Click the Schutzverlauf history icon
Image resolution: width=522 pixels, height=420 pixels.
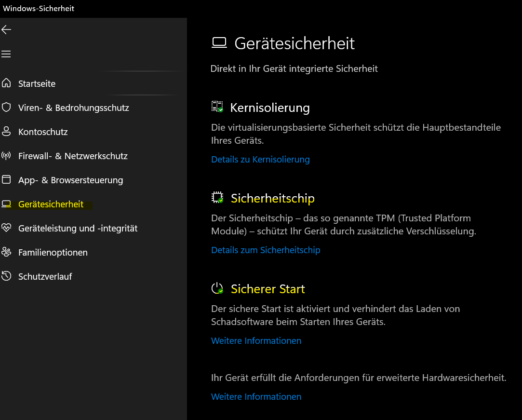click(x=6, y=276)
